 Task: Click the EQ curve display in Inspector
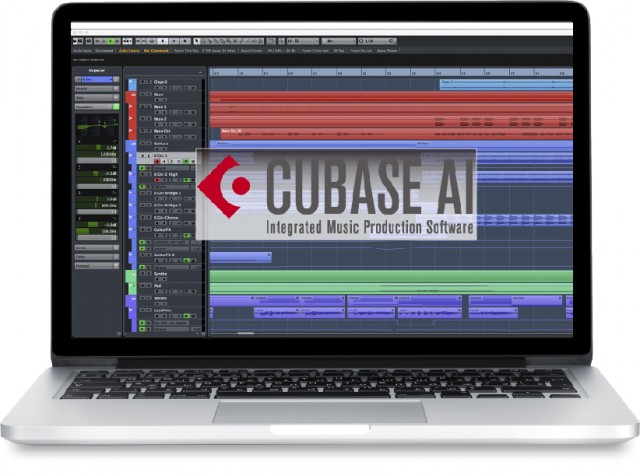click(x=97, y=127)
